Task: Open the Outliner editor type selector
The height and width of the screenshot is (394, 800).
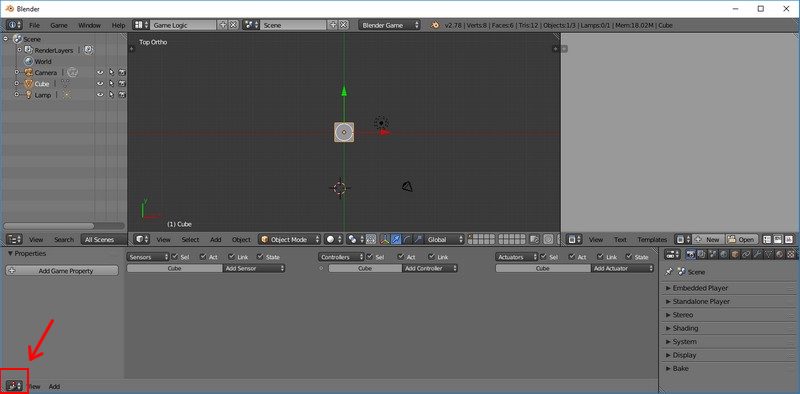Action: coord(15,239)
